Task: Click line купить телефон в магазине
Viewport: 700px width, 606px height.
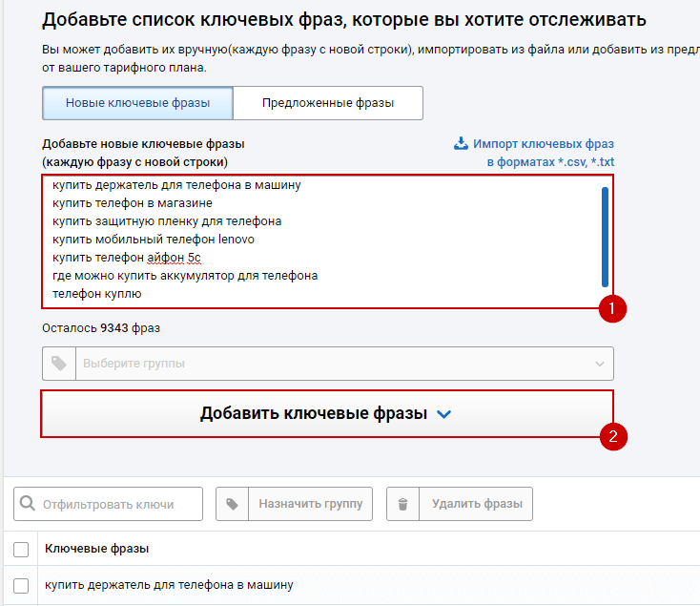Action: click(x=133, y=203)
